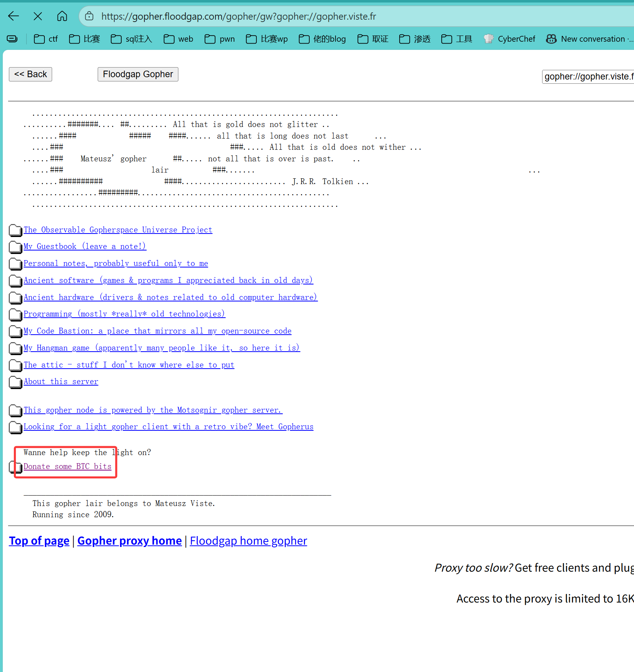
Task: Open Programming (mostly really old technologies)
Action: coord(124,314)
